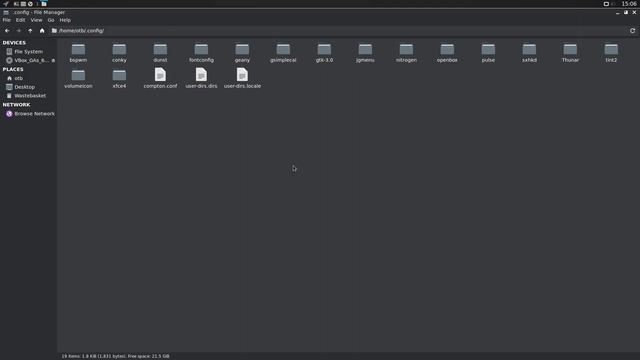Select the user-dirs.locale file
The height and width of the screenshot is (360, 640).
point(242,78)
